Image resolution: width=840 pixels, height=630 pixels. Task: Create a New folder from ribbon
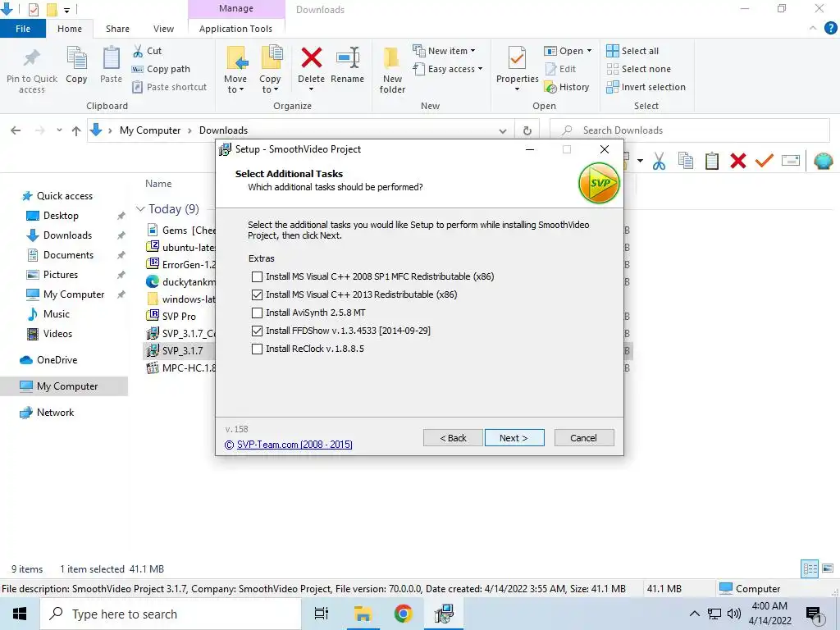tap(392, 71)
